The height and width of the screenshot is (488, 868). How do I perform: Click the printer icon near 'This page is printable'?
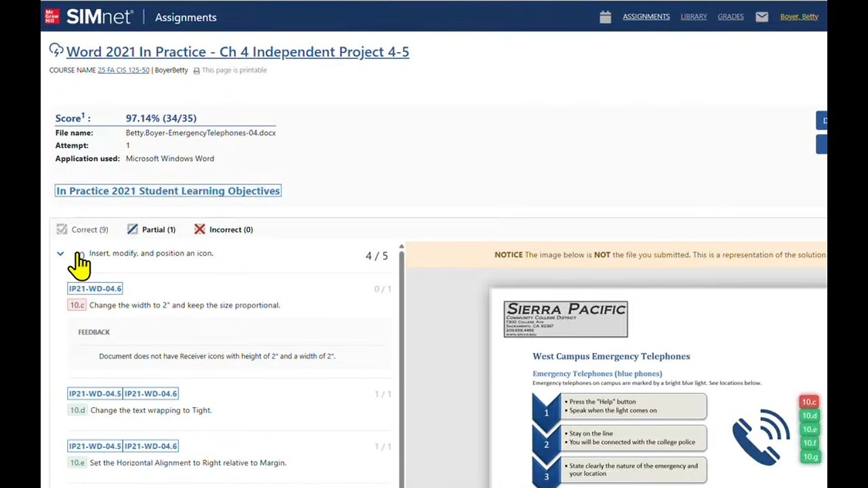click(197, 70)
